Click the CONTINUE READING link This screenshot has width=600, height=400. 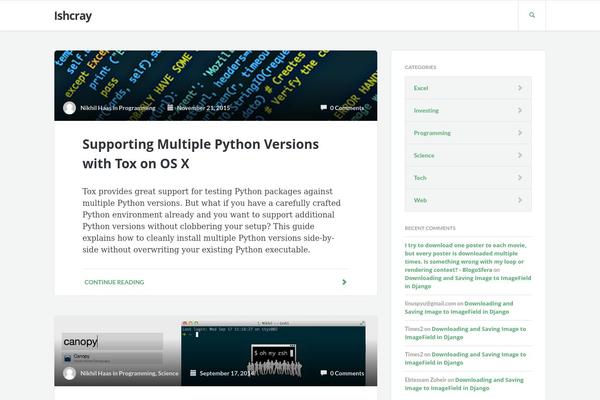114,282
